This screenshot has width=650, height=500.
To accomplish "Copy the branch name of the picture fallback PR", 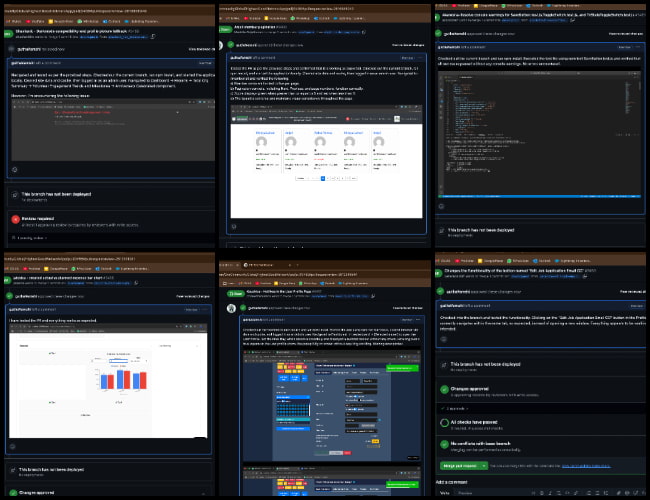I will point(153,36).
